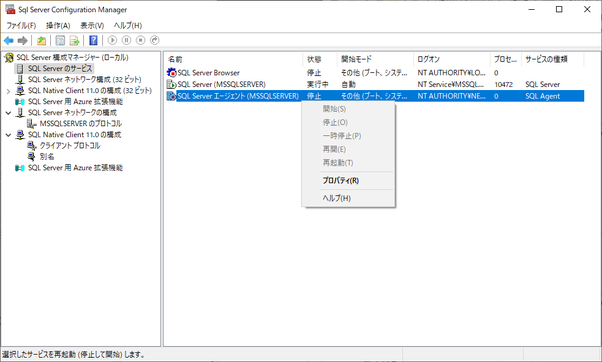Click the SQL Agent service type cell
The height and width of the screenshot is (362, 602).
(542, 96)
